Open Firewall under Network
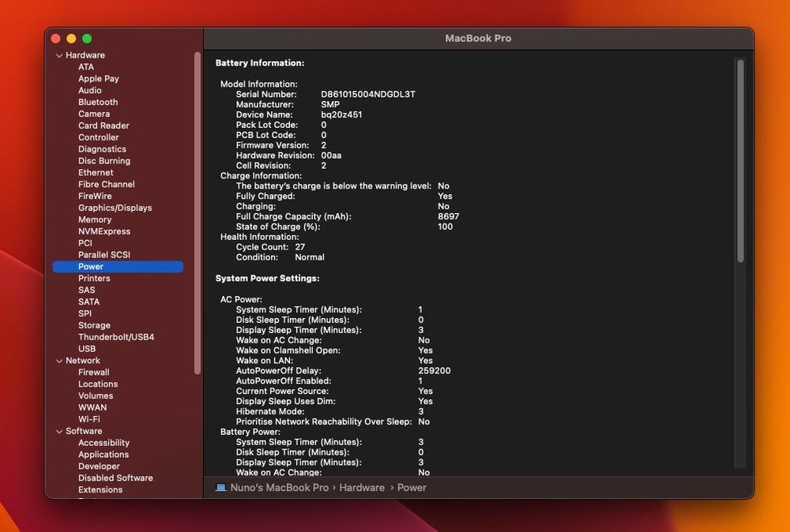Screen dimensions: 790x532 pos(94,372)
